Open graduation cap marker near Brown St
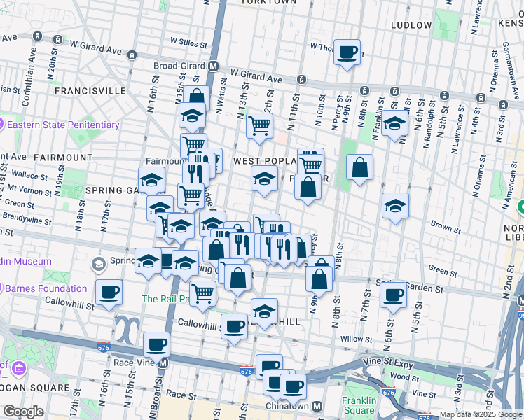Viewport: 524px width, 420px height. tap(395, 206)
